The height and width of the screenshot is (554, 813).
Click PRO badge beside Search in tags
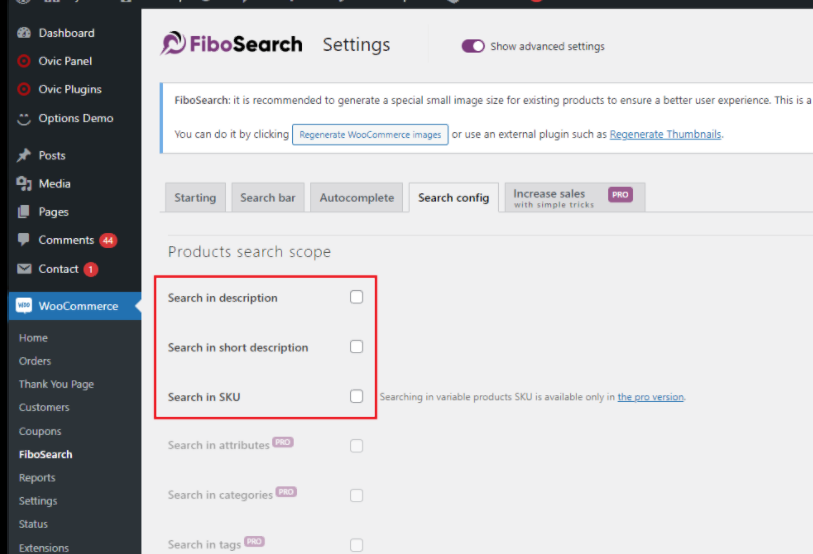click(x=254, y=542)
